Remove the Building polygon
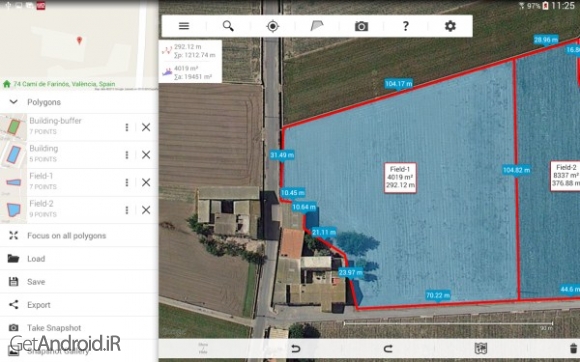 coord(146,155)
